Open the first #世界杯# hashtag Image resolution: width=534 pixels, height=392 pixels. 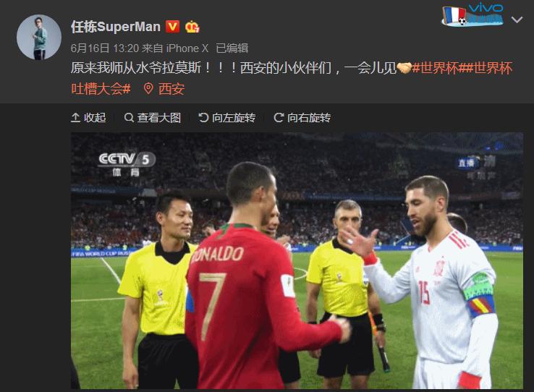point(439,68)
